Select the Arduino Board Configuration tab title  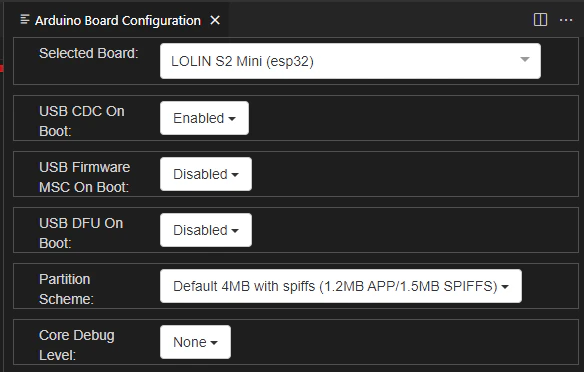pyautogui.click(x=118, y=20)
